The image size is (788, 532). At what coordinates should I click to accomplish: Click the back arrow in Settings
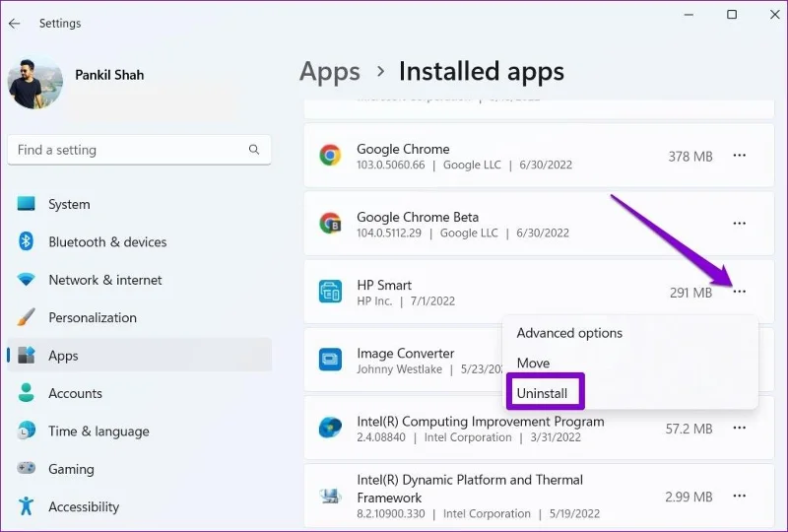pyautogui.click(x=14, y=23)
